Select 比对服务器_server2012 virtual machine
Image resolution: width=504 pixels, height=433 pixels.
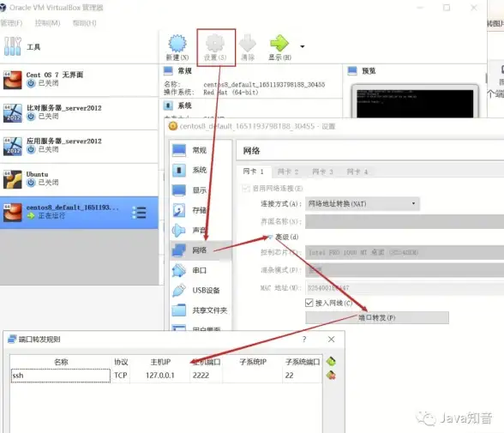click(x=79, y=113)
